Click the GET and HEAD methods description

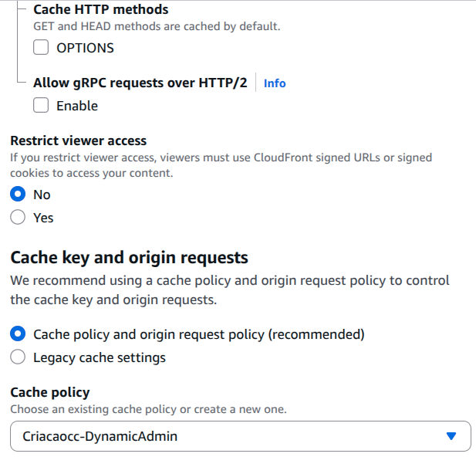157,26
